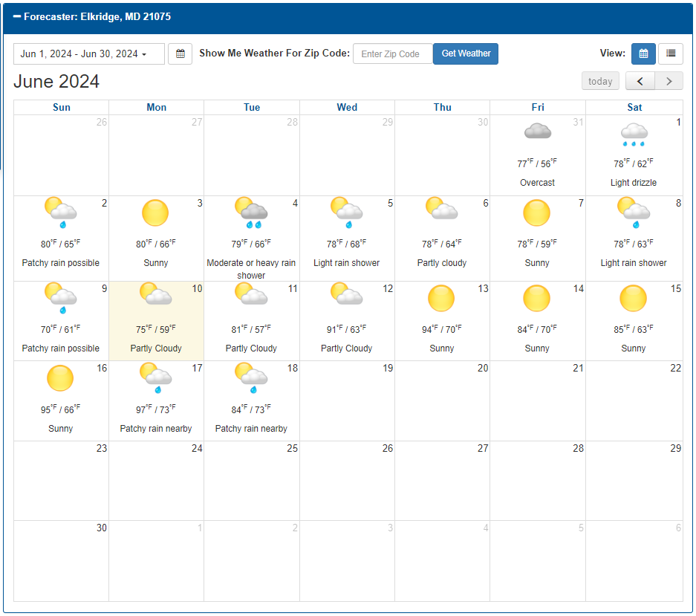The width and height of the screenshot is (696, 616).
Task: Click the sunny icon on June 13
Action: [x=441, y=298]
